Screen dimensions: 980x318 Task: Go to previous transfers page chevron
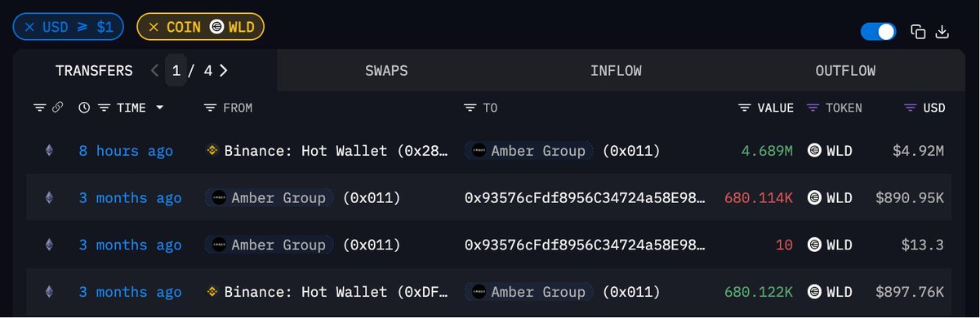155,71
